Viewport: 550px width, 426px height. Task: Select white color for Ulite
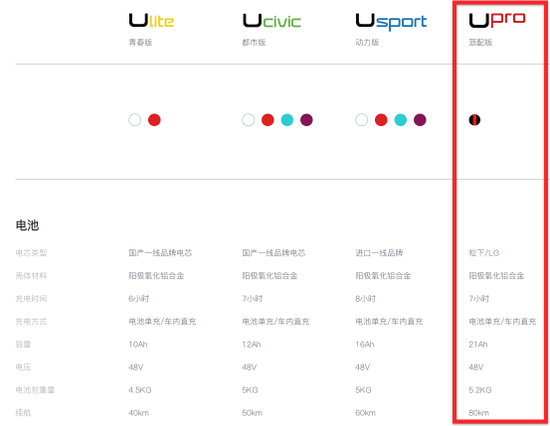[135, 120]
